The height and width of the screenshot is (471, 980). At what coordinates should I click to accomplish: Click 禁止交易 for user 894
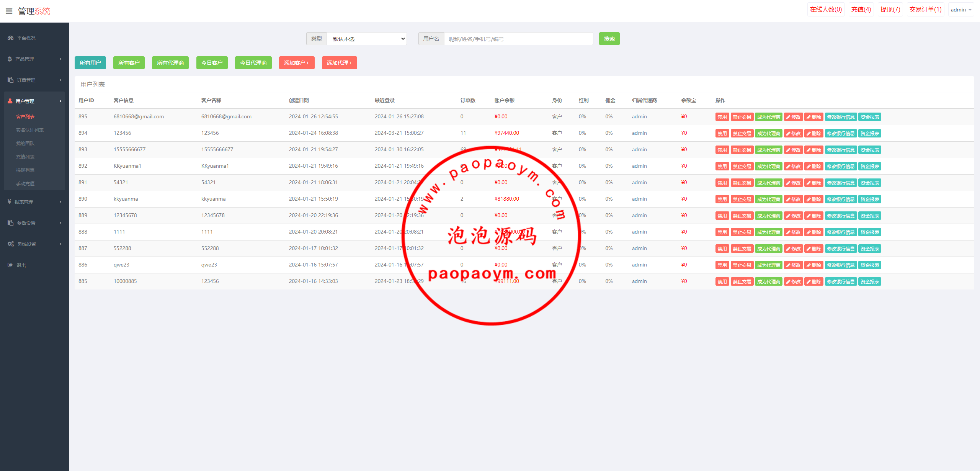[742, 133]
